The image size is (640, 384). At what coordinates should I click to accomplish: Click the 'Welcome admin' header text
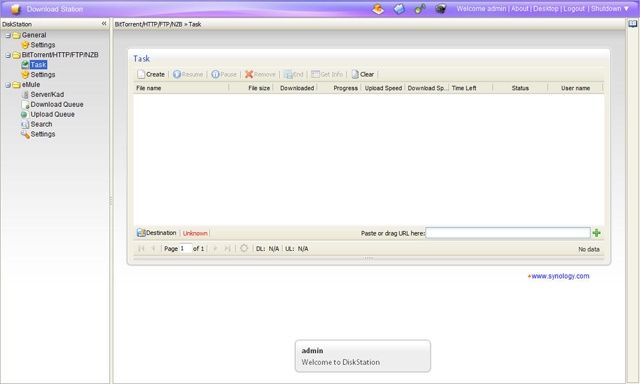(x=481, y=9)
